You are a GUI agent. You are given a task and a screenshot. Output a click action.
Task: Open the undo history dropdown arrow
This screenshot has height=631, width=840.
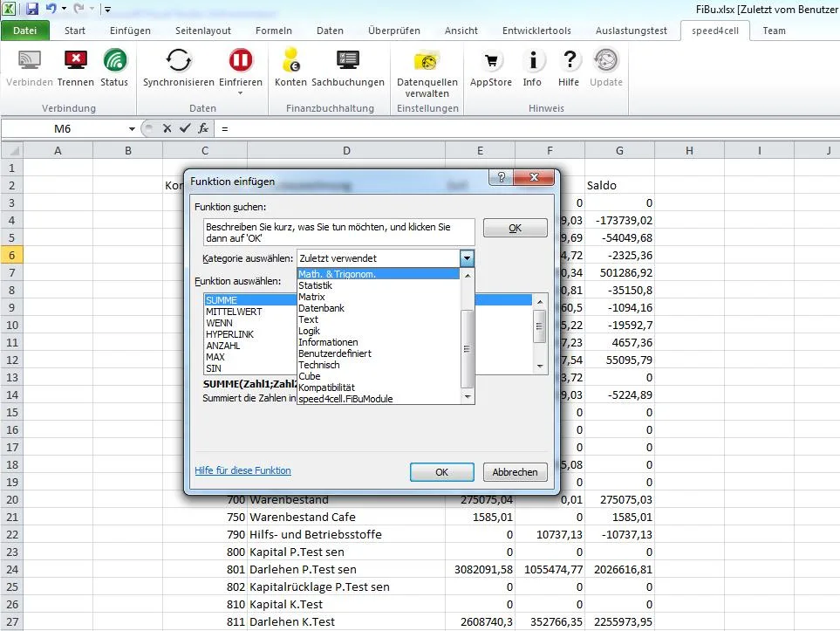(x=64, y=9)
